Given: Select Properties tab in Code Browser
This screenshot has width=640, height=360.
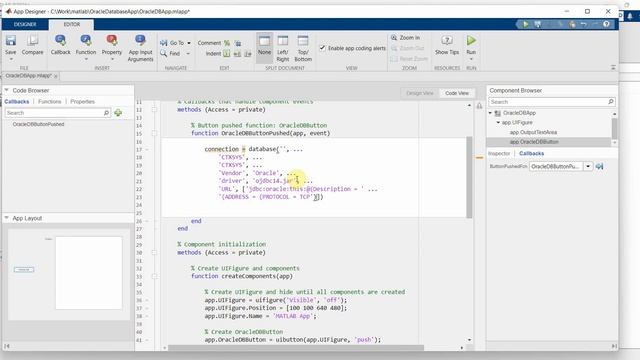Looking at the screenshot, I should 82,102.
